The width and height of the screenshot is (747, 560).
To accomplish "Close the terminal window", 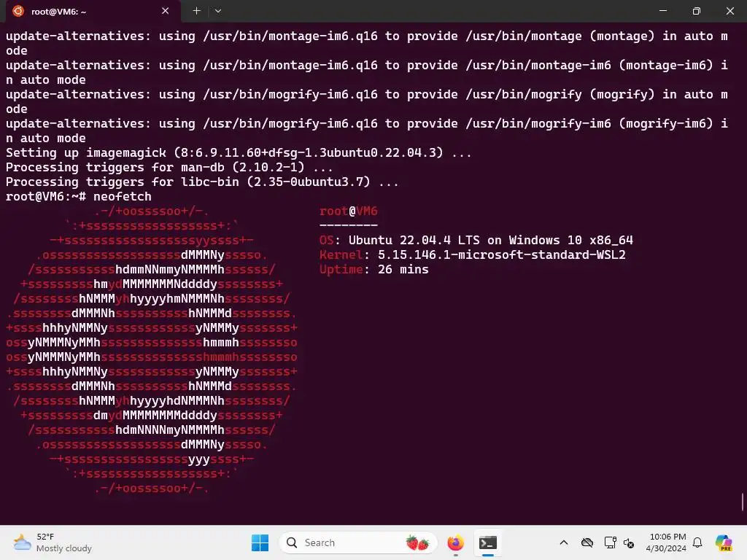I will click(x=729, y=11).
